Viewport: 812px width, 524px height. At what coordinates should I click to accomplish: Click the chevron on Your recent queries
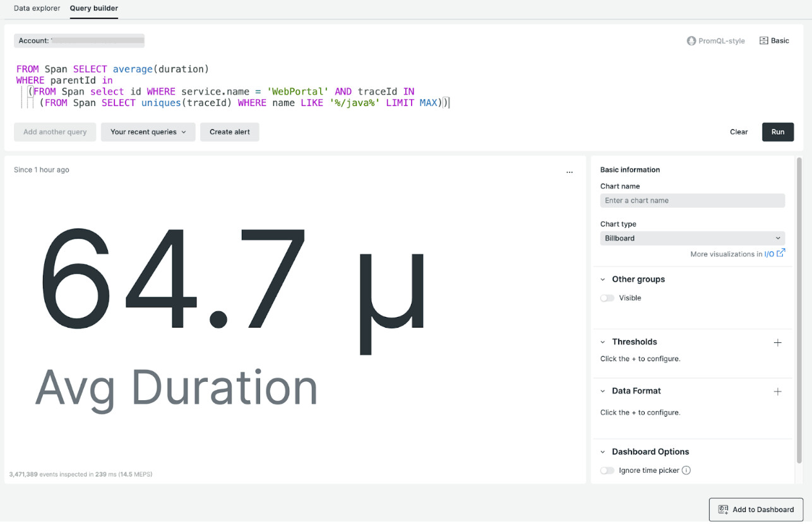[x=184, y=132]
